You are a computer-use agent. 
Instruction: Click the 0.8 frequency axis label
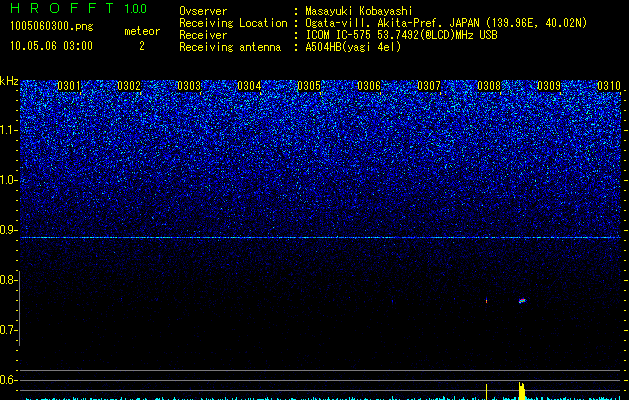pyautogui.click(x=7, y=280)
